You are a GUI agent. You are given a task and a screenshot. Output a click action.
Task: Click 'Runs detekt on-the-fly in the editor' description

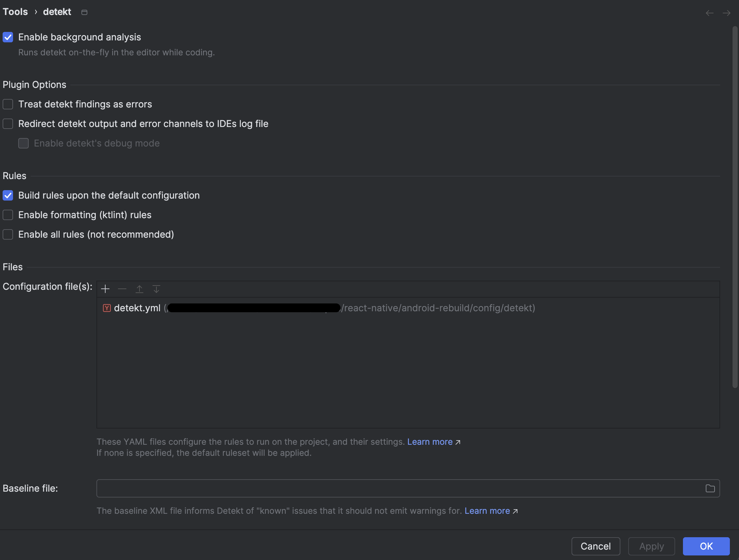click(x=117, y=52)
